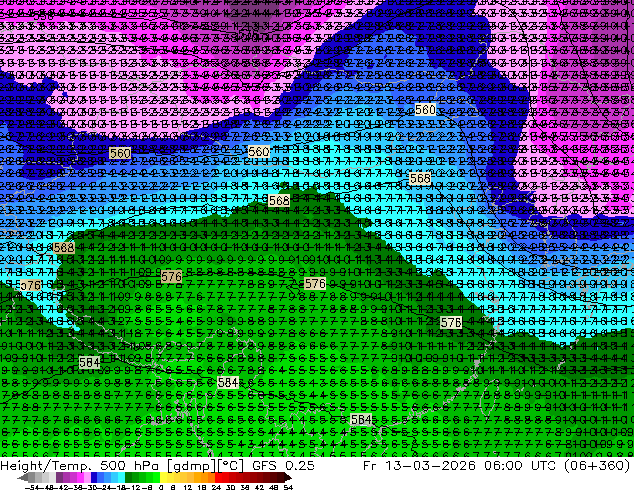Click the '[°C]' unit label
This screenshot has width=634, height=490.
pyautogui.click(x=230, y=466)
